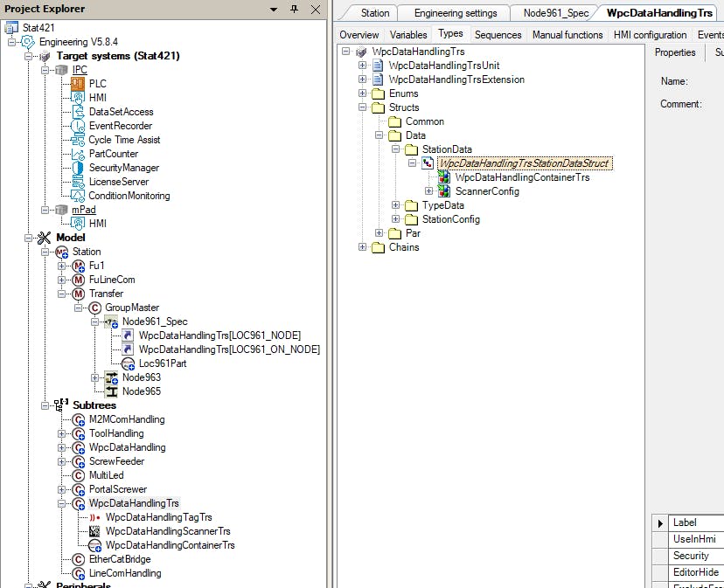Click the PLC icon under IPC
Screen dimensions: 724x588
[77, 84]
